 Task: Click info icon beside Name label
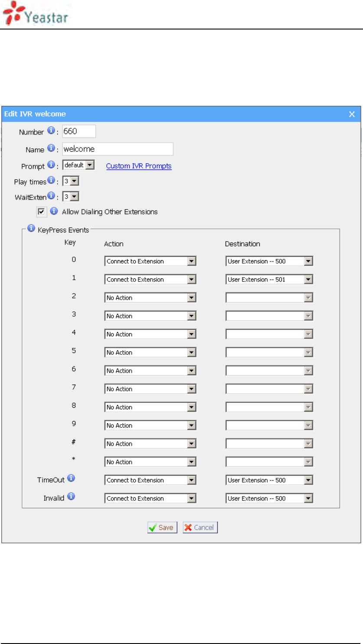[51, 148]
